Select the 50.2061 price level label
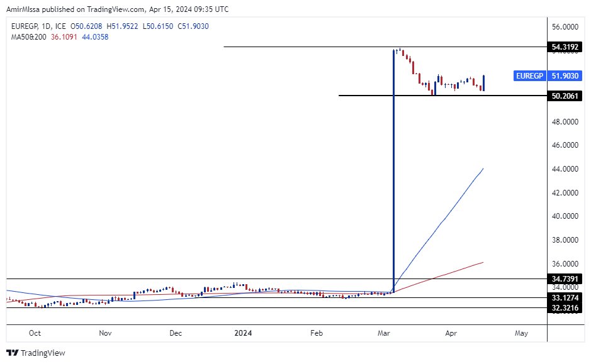This screenshot has height=364, width=591. (565, 96)
